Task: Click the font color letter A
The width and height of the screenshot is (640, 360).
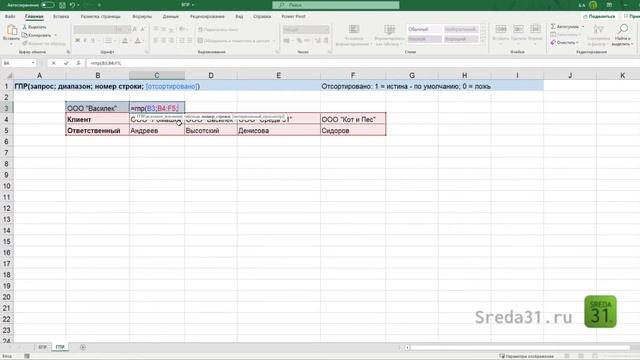Action: (x=138, y=40)
